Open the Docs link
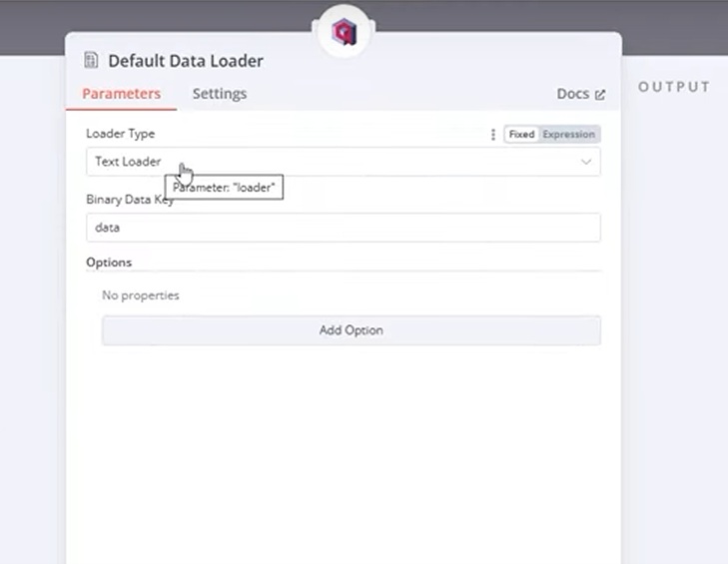This screenshot has width=728, height=564. (580, 94)
